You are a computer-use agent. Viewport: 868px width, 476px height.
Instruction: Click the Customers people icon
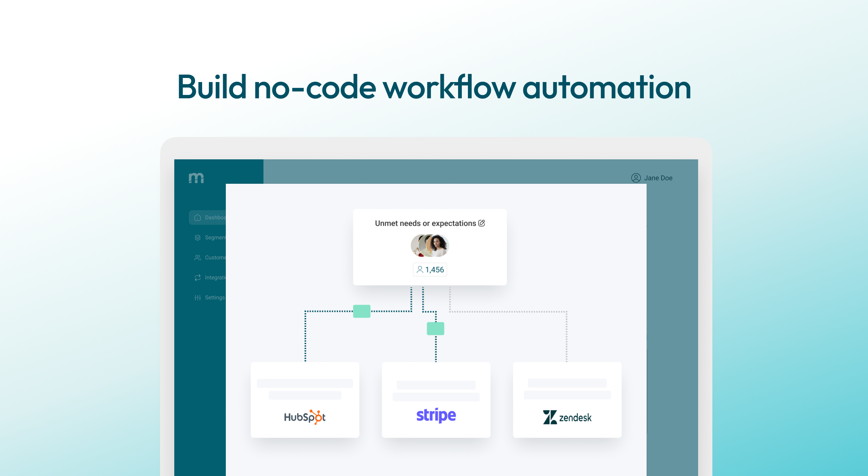click(x=198, y=258)
